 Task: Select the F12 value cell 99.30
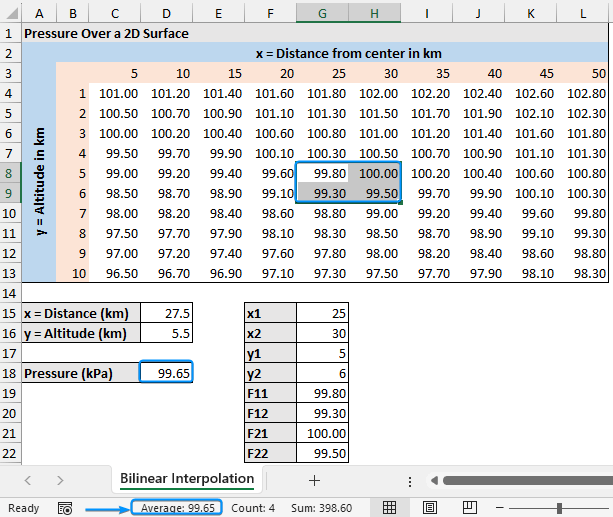(x=322, y=413)
